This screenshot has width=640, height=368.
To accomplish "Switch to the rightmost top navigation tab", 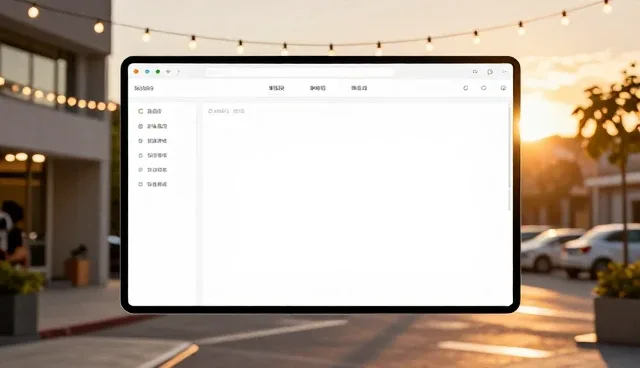I will point(359,88).
